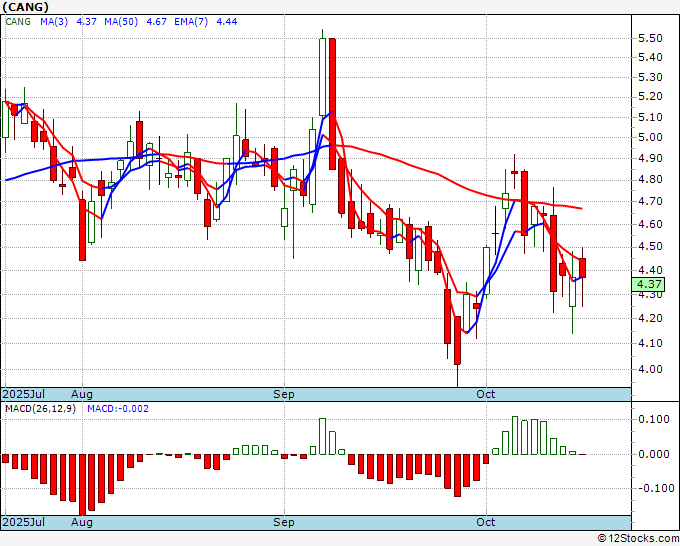The width and height of the screenshot is (680, 546).
Task: Click the -0.100 MACD axis label
Action: (654, 488)
